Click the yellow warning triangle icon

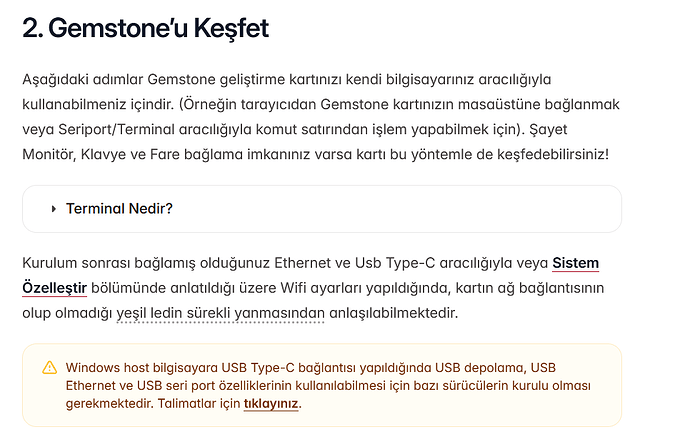point(50,367)
